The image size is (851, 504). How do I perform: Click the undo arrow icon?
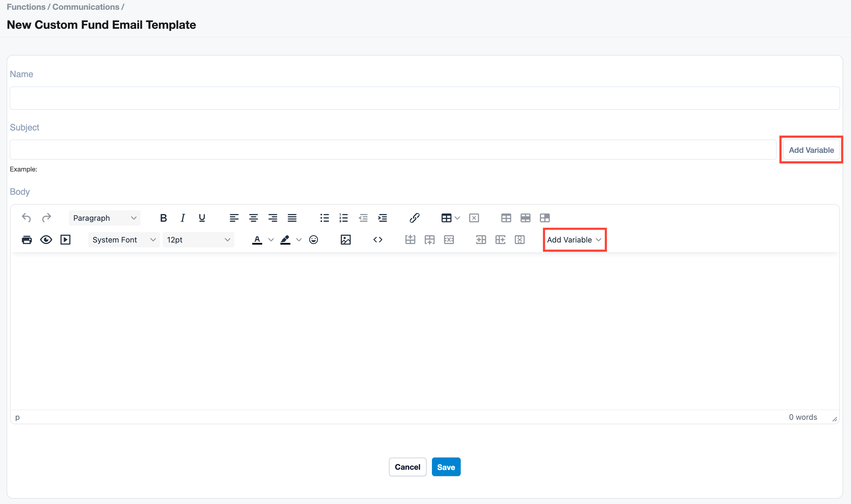coord(27,218)
